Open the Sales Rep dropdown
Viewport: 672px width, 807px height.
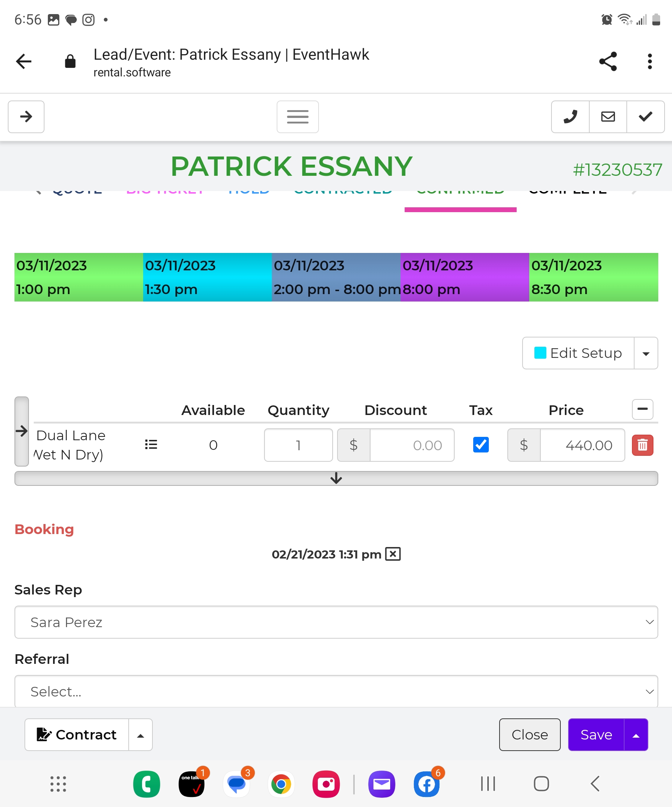[x=336, y=622]
